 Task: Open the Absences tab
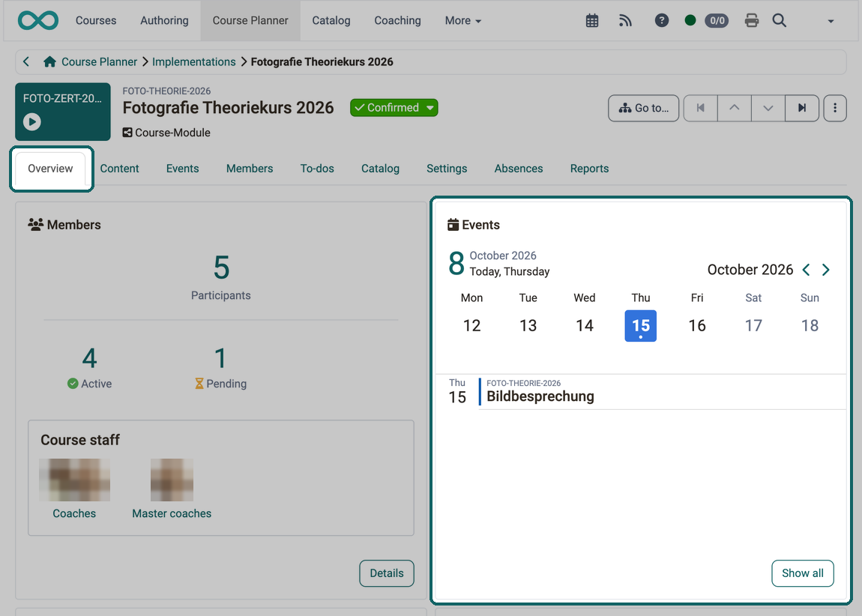[x=519, y=169]
